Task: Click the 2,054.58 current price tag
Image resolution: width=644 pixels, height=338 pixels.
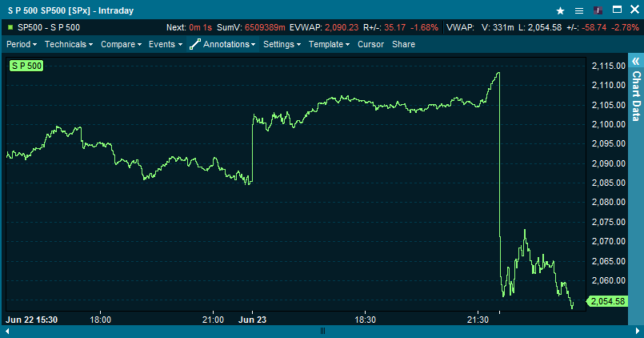Action: pos(607,301)
